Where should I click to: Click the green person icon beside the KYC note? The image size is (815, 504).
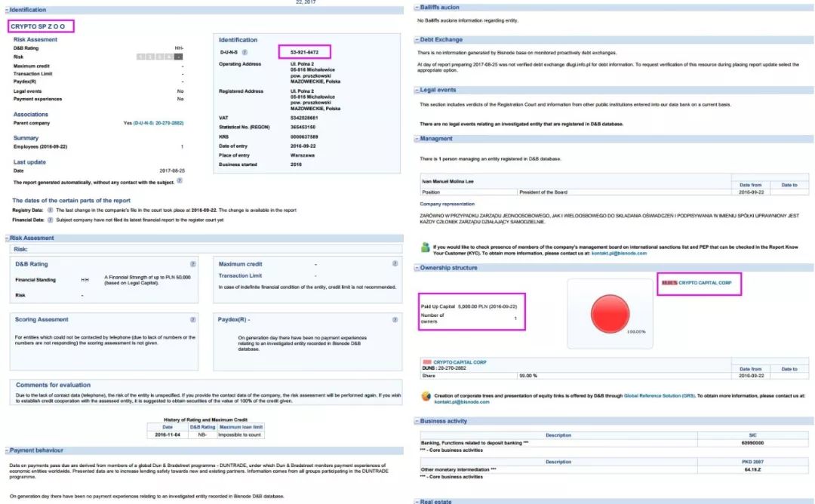tap(425, 247)
